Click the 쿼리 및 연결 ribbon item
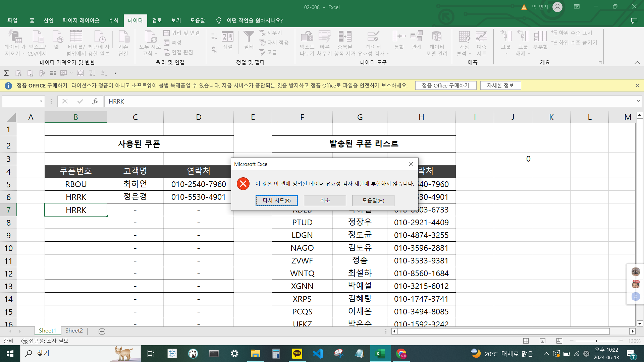This screenshot has width=644, height=362. [x=181, y=33]
